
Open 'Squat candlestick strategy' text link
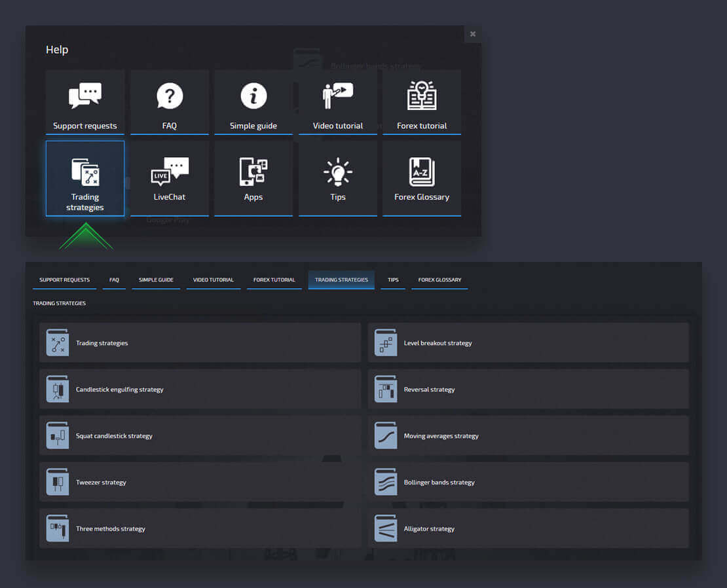click(114, 435)
